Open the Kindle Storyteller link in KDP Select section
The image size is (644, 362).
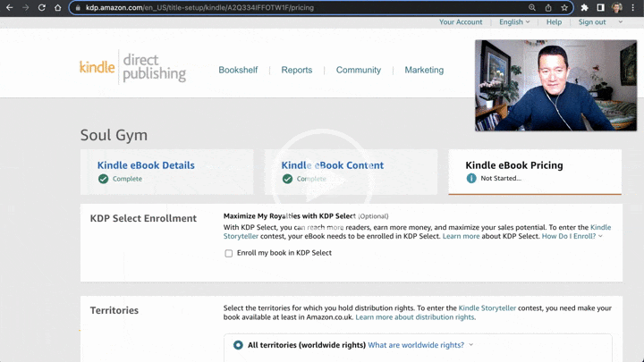click(x=600, y=227)
